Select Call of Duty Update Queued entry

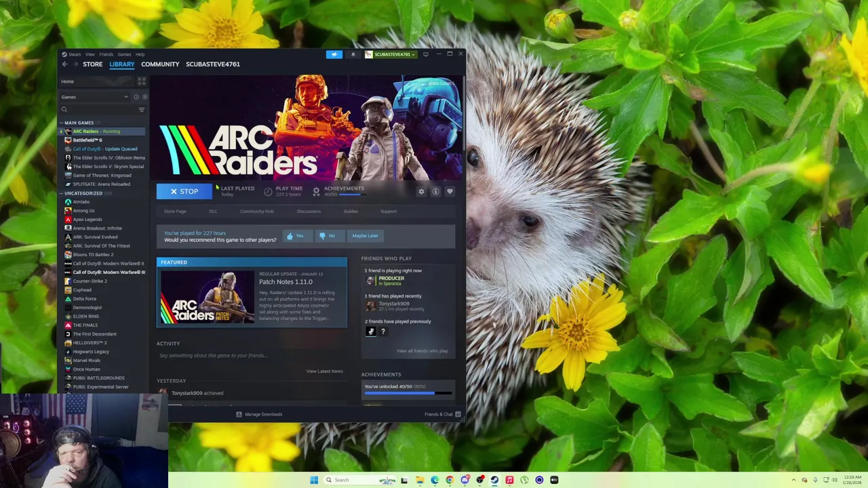click(102, 149)
